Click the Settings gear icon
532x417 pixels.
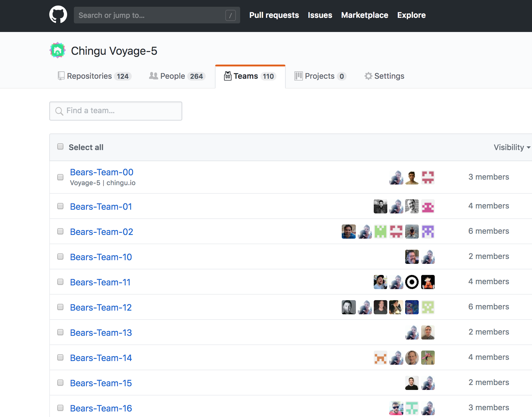[x=369, y=76]
